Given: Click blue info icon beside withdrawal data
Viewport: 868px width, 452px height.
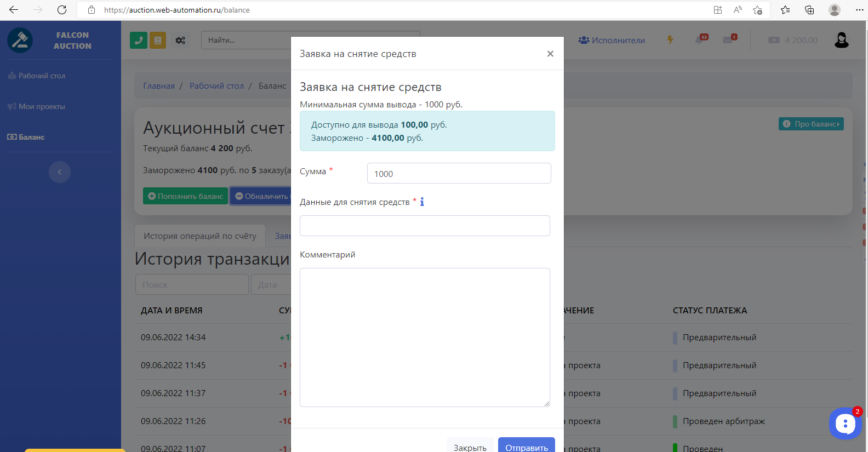Looking at the screenshot, I should tap(422, 202).
